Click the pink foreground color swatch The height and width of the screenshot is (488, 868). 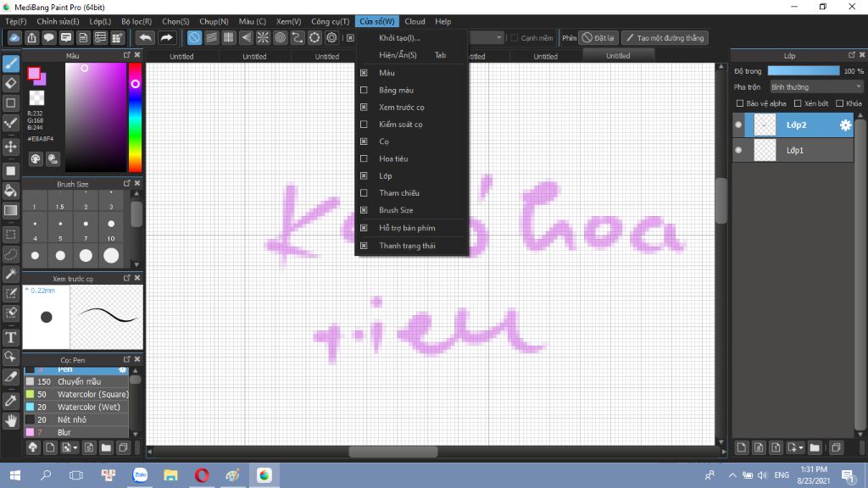[34, 73]
